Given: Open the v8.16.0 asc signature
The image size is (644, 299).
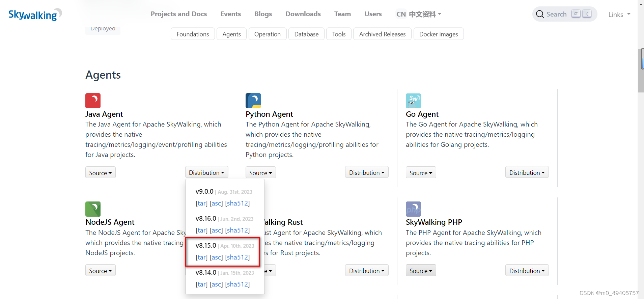Looking at the screenshot, I should (x=216, y=230).
